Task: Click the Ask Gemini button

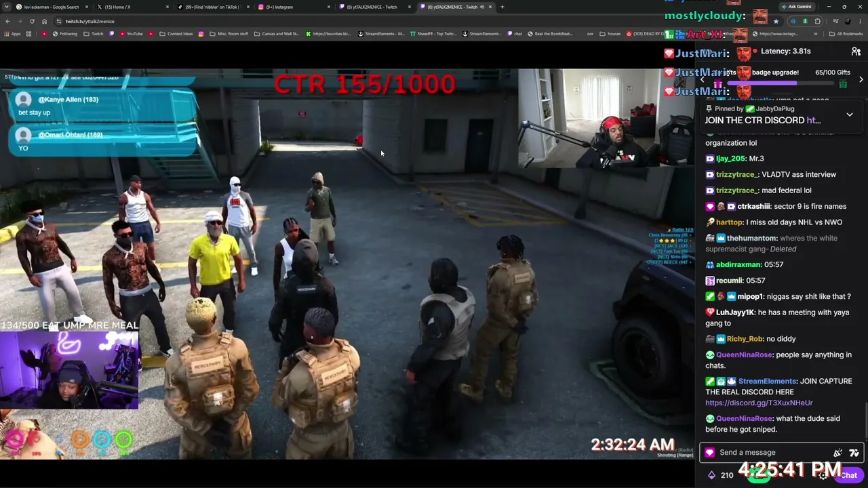Action: [796, 7]
